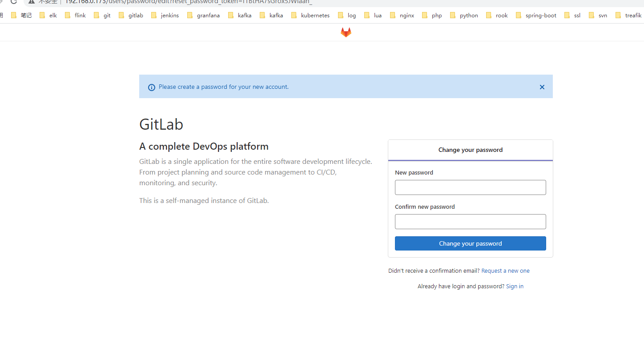Focus the New password input field
This screenshot has width=644, height=342.
(471, 187)
